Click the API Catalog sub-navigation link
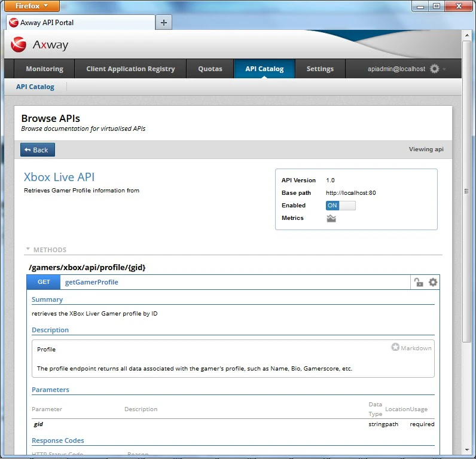The width and height of the screenshot is (476, 459). [x=35, y=87]
